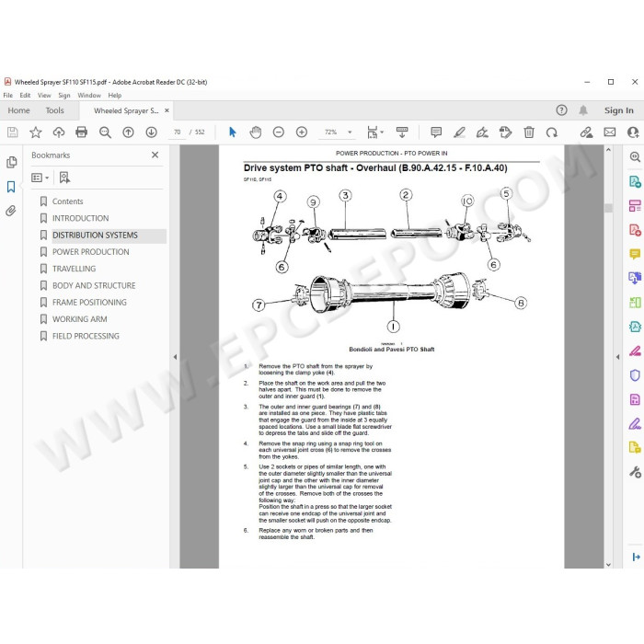Click the vertical scrollbar thumb
Image resolution: width=644 pixels, height=644 pixels.
tap(609, 208)
